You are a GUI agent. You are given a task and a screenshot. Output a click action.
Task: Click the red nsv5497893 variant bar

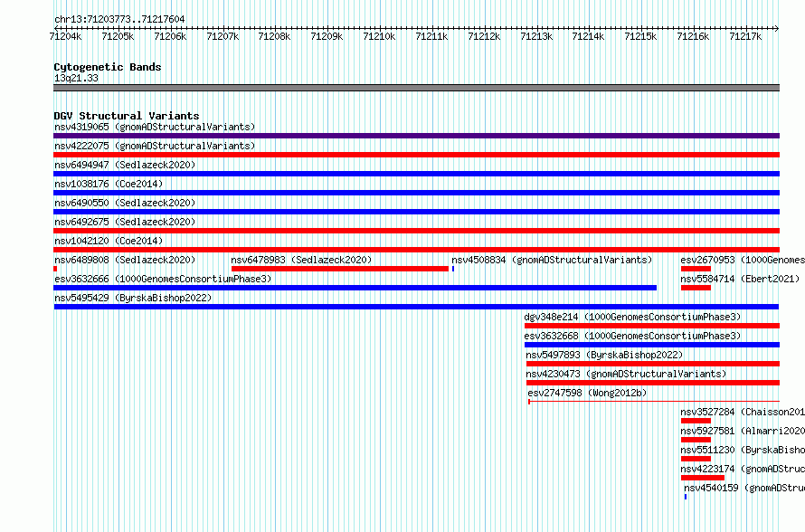653,364
